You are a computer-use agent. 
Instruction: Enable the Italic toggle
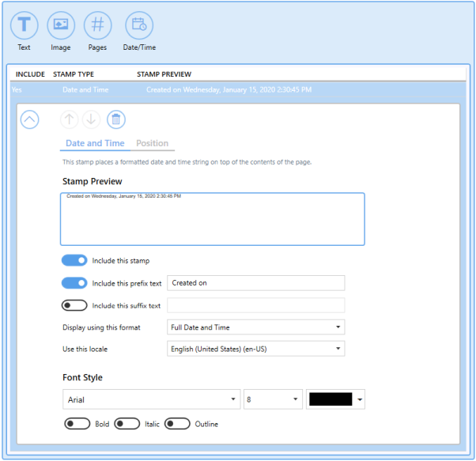(x=127, y=424)
